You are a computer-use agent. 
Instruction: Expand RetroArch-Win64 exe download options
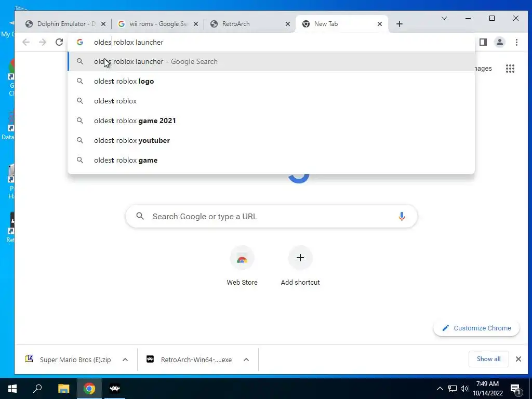click(246, 360)
